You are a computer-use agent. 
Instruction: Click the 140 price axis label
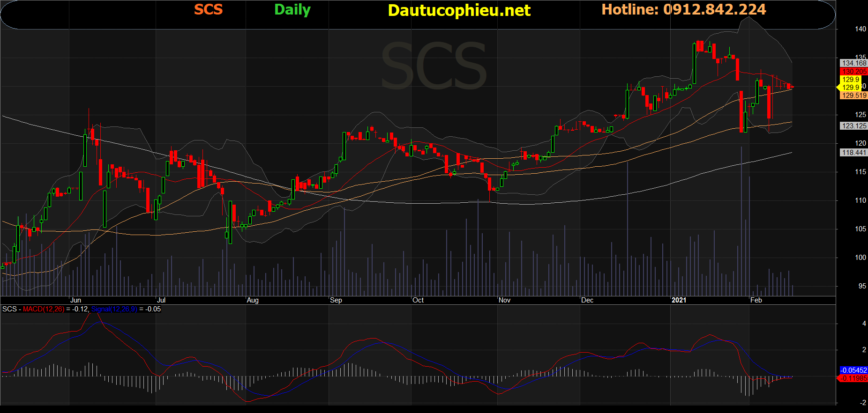[861, 29]
